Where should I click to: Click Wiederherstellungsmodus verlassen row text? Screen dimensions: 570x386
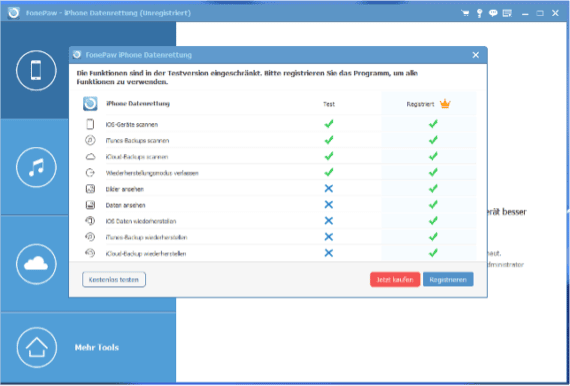(x=152, y=173)
